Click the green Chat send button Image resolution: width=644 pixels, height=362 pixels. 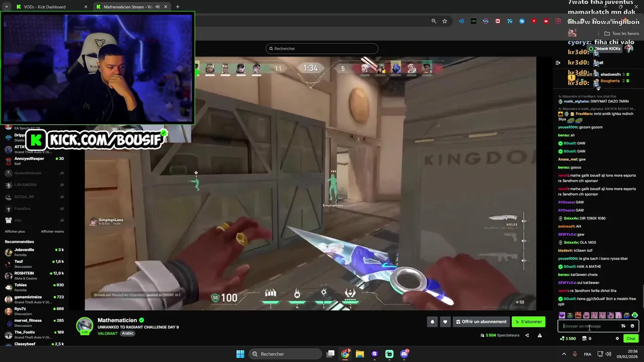pos(631,338)
